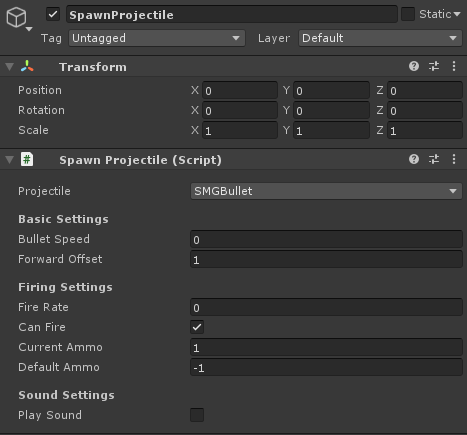The width and height of the screenshot is (467, 435).
Task: Click the Scale Z field
Action: (x=425, y=130)
